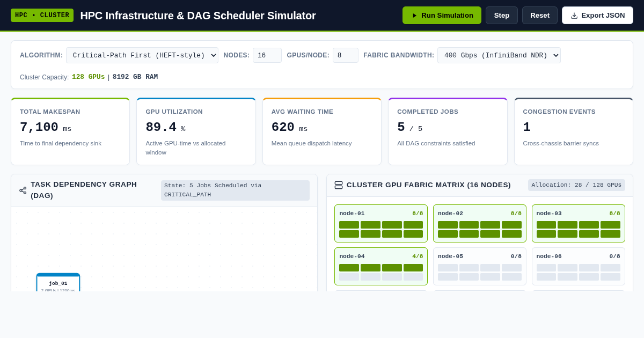
Task: Select the node-06 tile
Action: coord(579,266)
